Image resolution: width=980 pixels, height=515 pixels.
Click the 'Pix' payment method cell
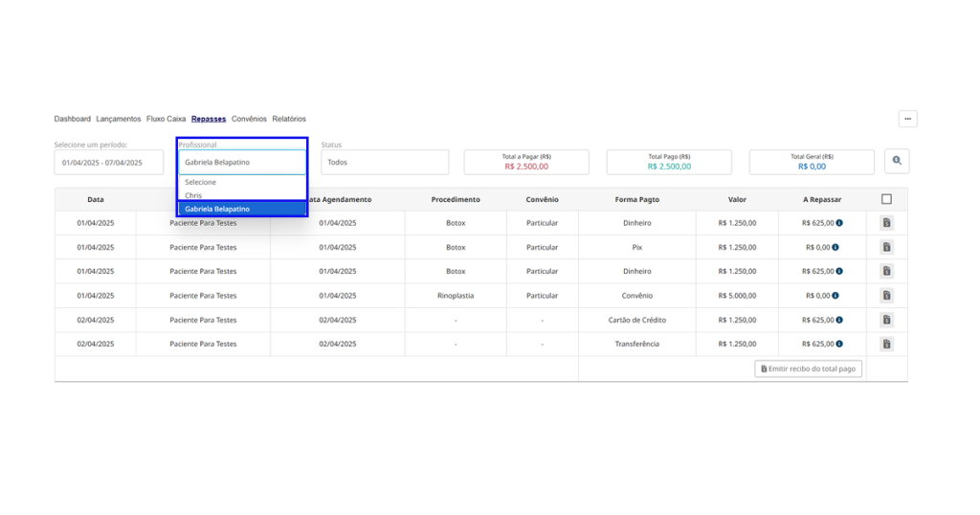pyautogui.click(x=636, y=247)
